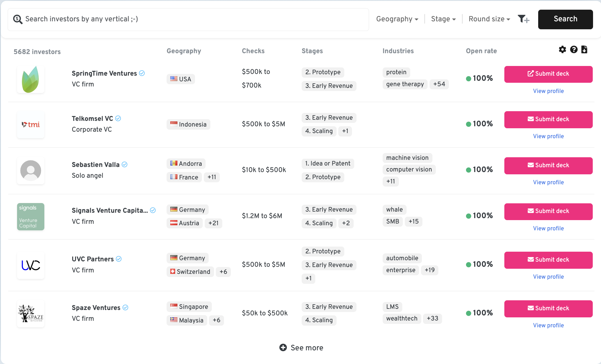Expand +19 industries for UVC Partners

pos(430,270)
